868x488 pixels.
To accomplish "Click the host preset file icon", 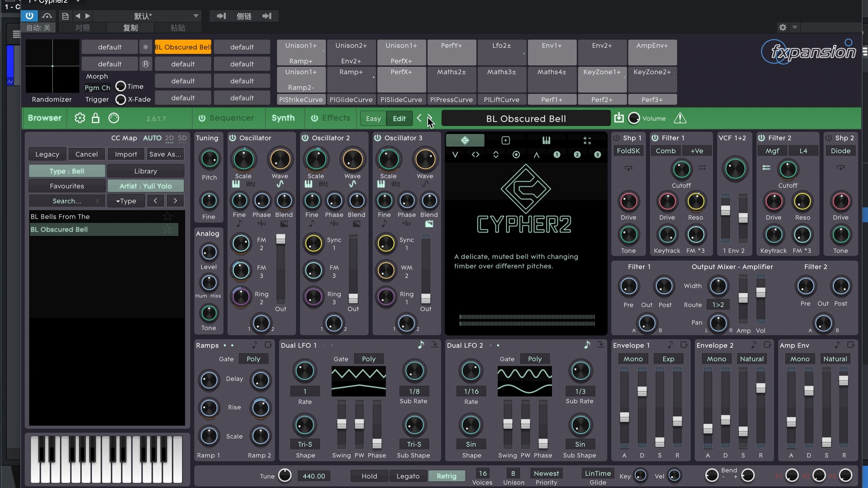I will pyautogui.click(x=65, y=16).
